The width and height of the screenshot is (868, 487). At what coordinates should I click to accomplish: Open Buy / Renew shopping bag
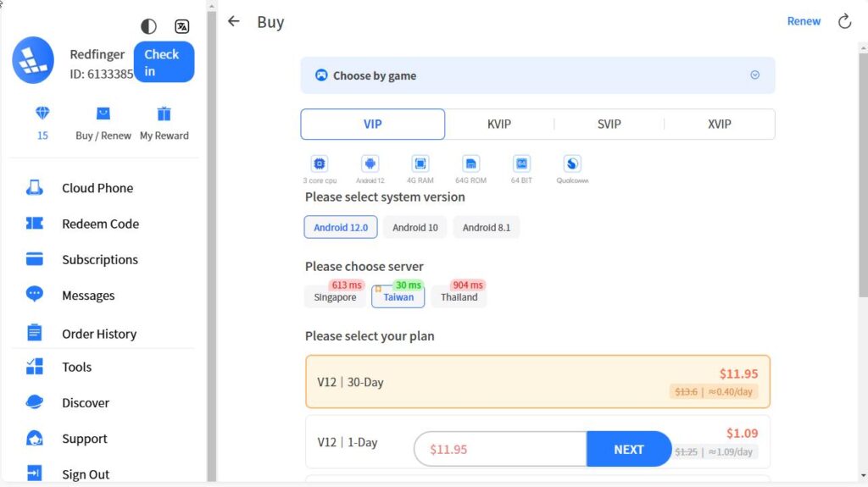pos(103,114)
